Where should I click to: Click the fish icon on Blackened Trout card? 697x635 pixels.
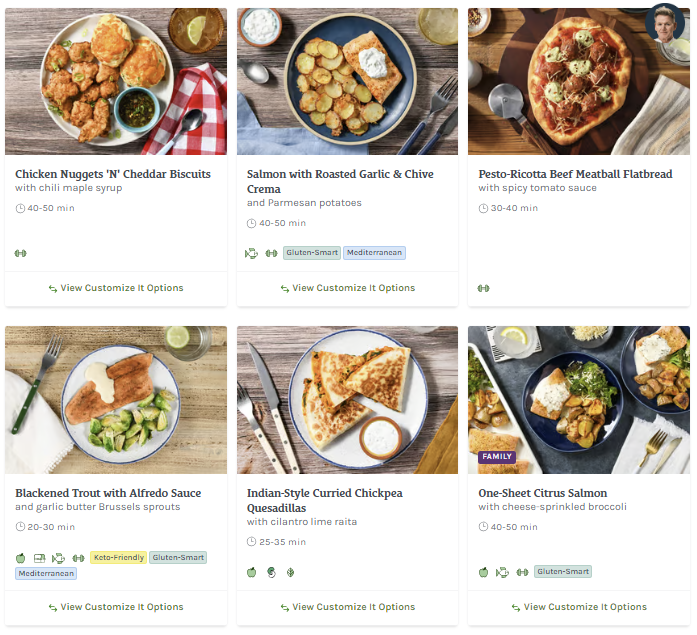tap(58, 558)
